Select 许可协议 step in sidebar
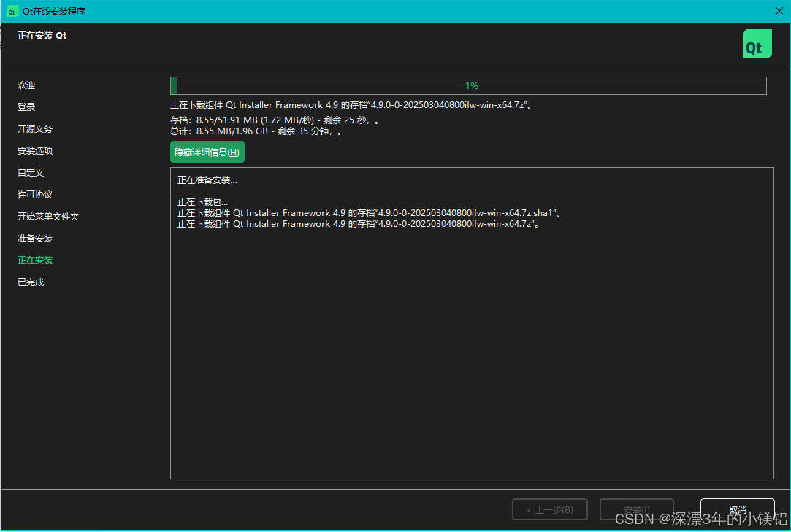791x532 pixels. pyautogui.click(x=35, y=195)
